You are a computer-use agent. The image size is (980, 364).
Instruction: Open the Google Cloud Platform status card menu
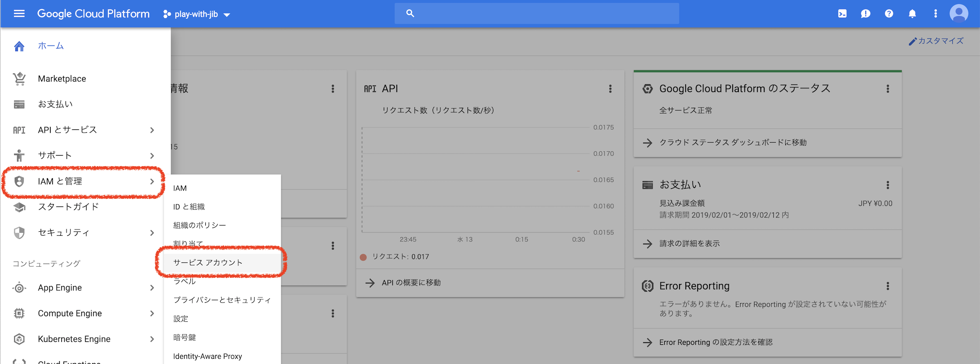coord(888,89)
